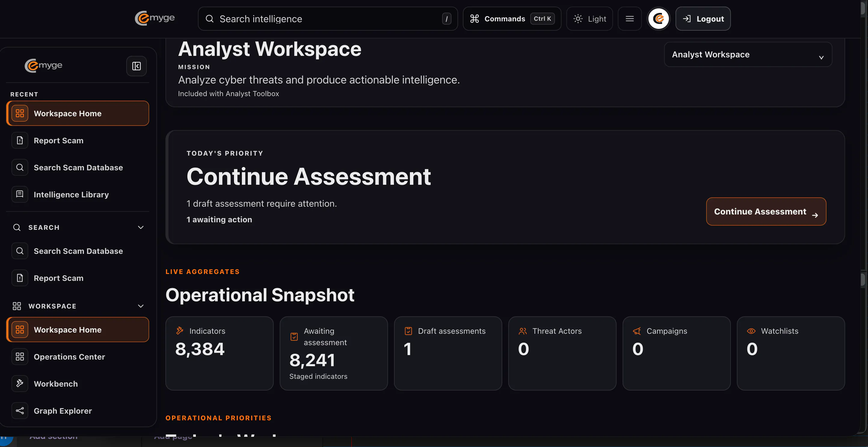
Task: Click the Continue Assessment button
Action: [x=766, y=211]
